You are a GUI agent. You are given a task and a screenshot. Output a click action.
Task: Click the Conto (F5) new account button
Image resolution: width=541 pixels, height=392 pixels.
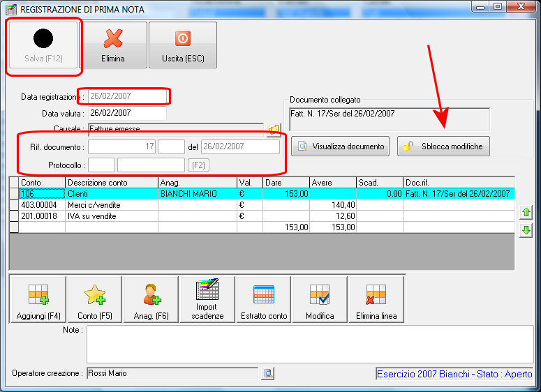(x=95, y=300)
